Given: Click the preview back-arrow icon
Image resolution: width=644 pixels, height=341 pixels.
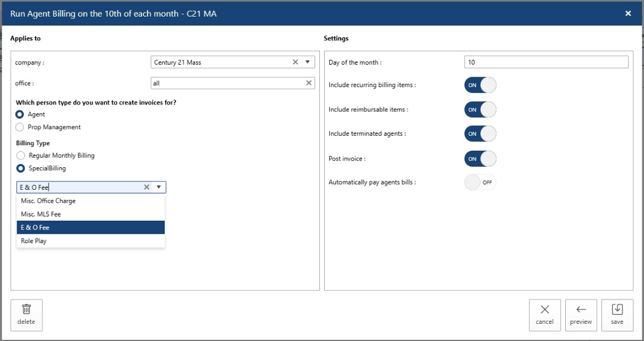Looking at the screenshot, I should pos(581,310).
